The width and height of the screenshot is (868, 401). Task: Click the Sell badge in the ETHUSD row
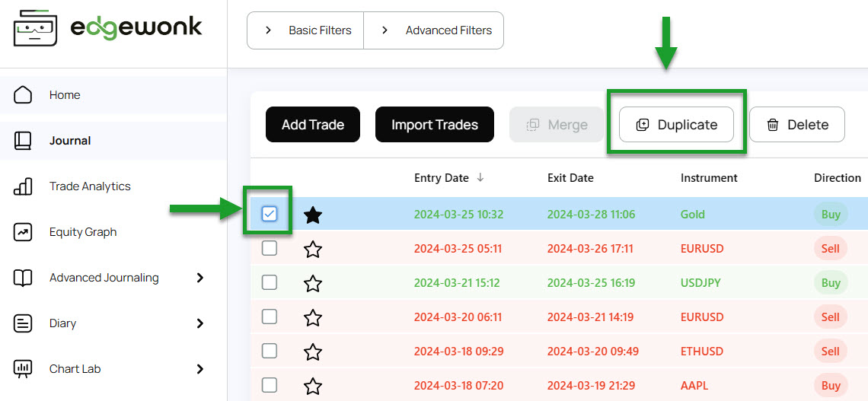coord(831,352)
